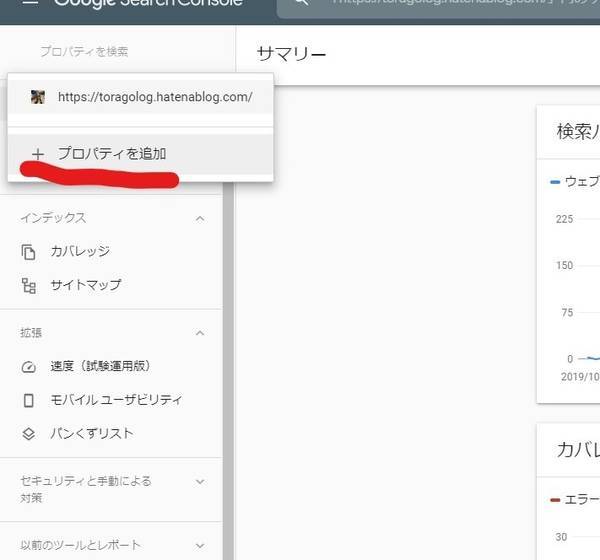
Task: Click the Google Search Console logo text
Action: pyautogui.click(x=148, y=2)
